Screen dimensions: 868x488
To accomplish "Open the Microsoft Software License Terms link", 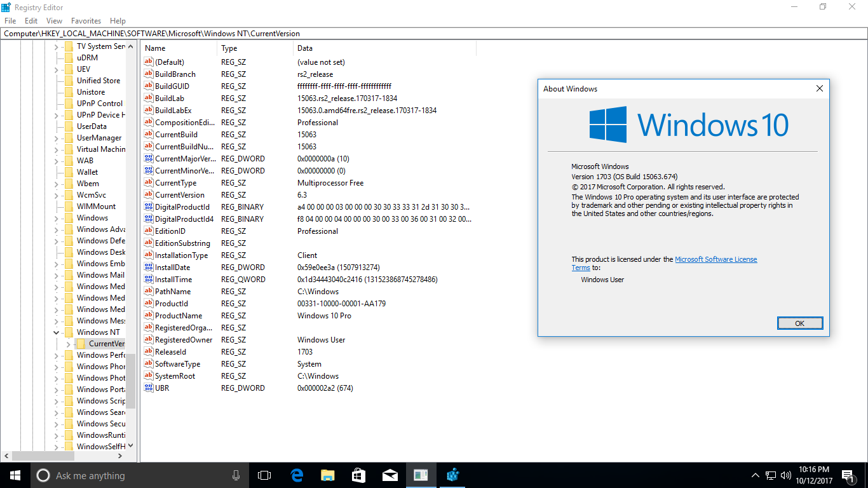I will [x=715, y=259].
